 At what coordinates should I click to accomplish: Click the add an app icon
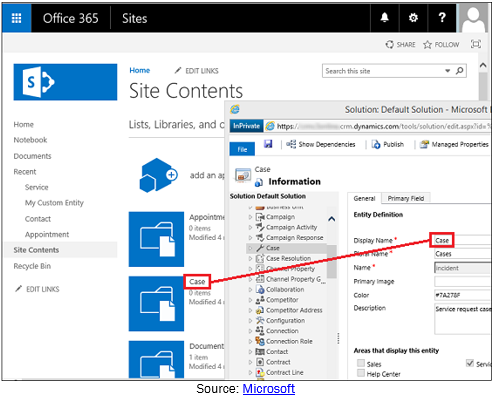coord(158,175)
